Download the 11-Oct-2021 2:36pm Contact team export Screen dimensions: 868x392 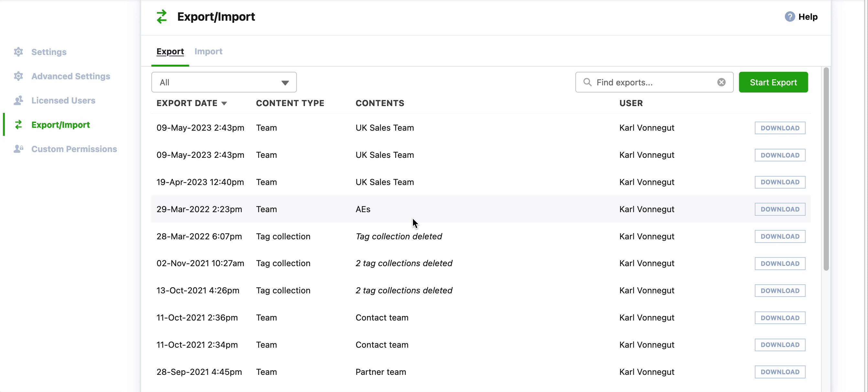[780, 318]
